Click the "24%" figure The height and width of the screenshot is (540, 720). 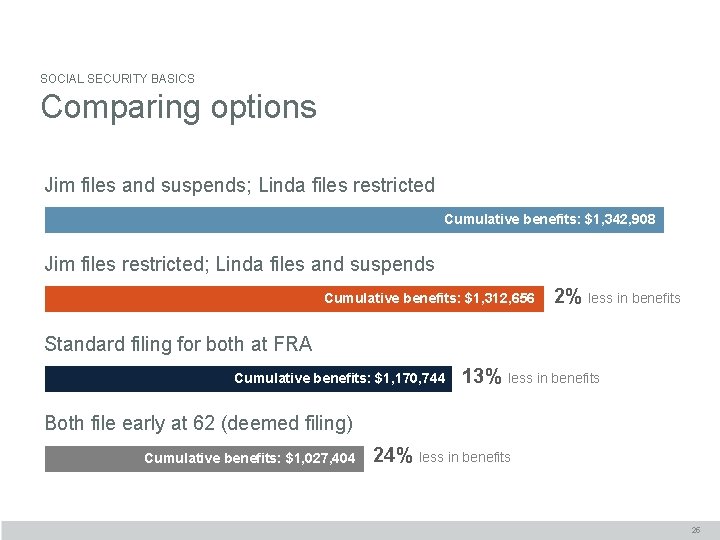tap(392, 456)
